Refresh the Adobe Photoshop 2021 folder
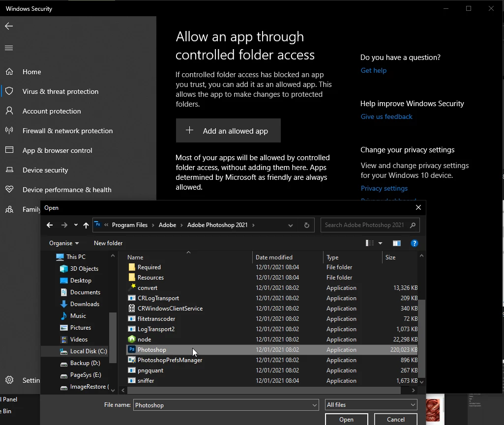Image resolution: width=504 pixels, height=425 pixels. coord(307,225)
